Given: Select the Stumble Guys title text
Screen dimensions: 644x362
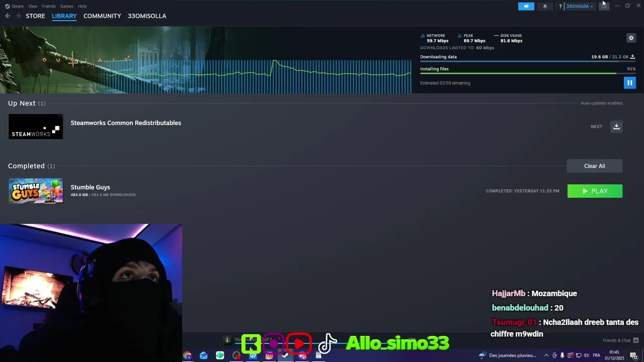Looking at the screenshot, I should tap(90, 187).
